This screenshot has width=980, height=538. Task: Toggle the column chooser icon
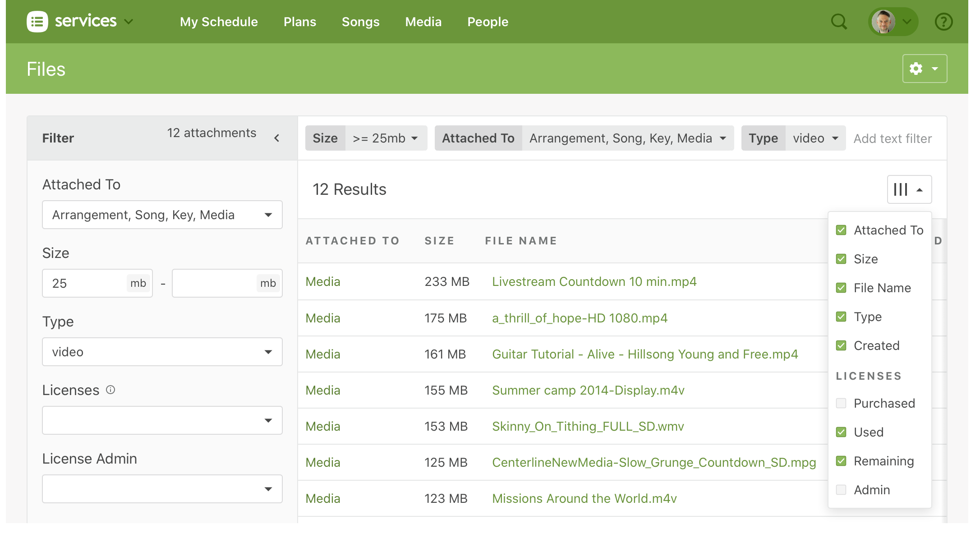pos(909,189)
